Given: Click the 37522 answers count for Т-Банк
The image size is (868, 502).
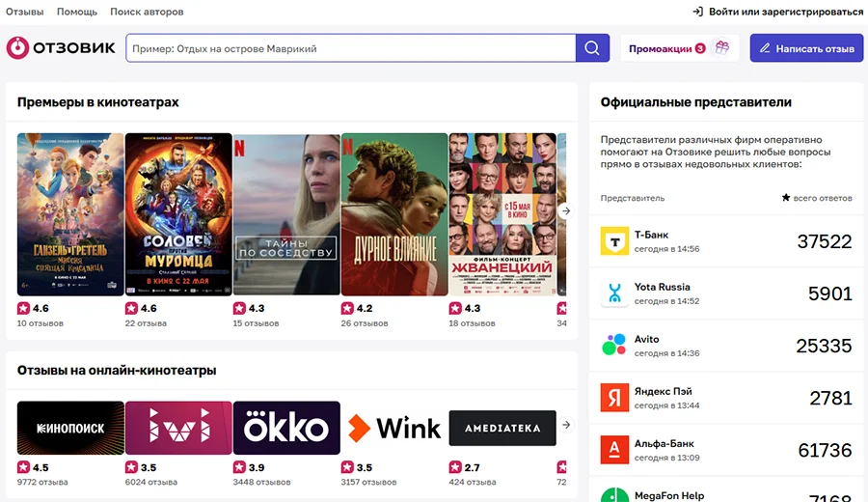Looking at the screenshot, I should [x=825, y=241].
